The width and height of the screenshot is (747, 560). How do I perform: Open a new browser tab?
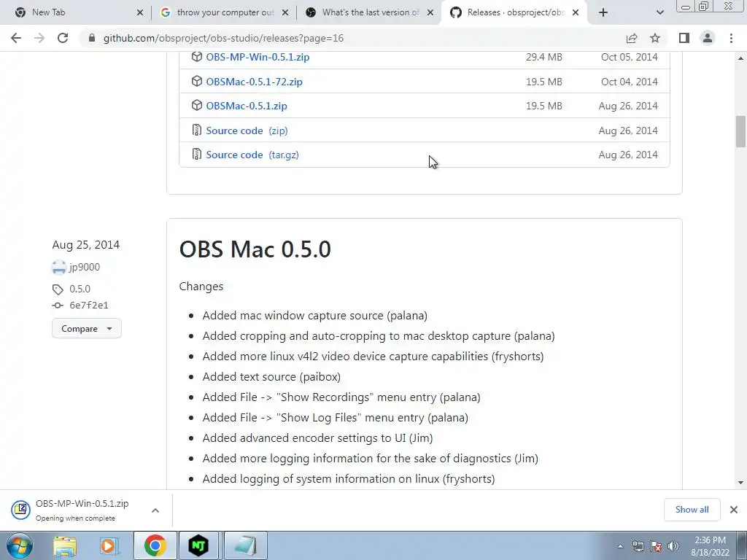pyautogui.click(x=603, y=12)
